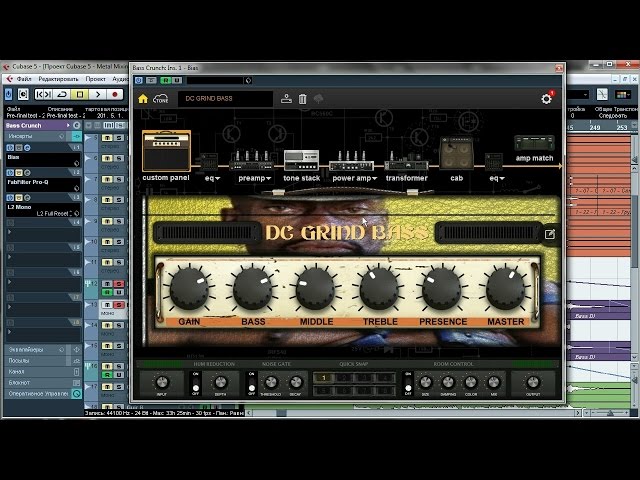
Task: Click the L2 Mono insert slot
Action: [43, 210]
